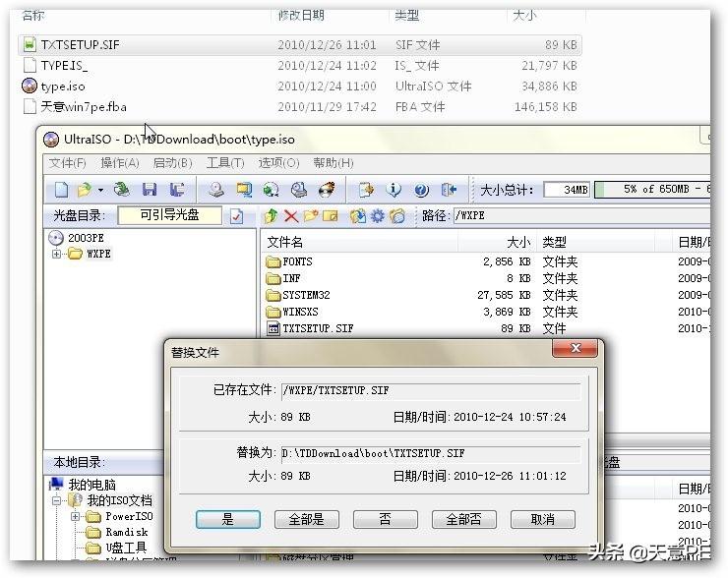The height and width of the screenshot is (578, 728).
Task: Click the 否 button
Action: click(386, 519)
